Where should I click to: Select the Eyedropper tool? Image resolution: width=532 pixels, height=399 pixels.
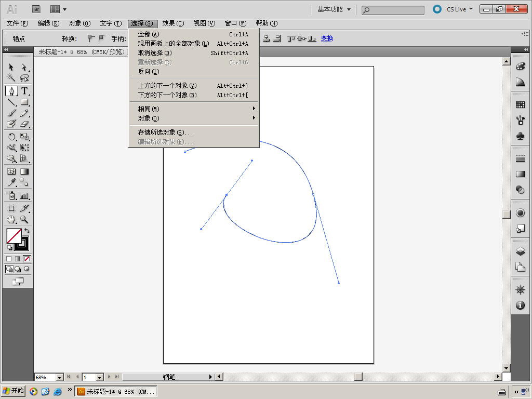pyautogui.click(x=11, y=182)
